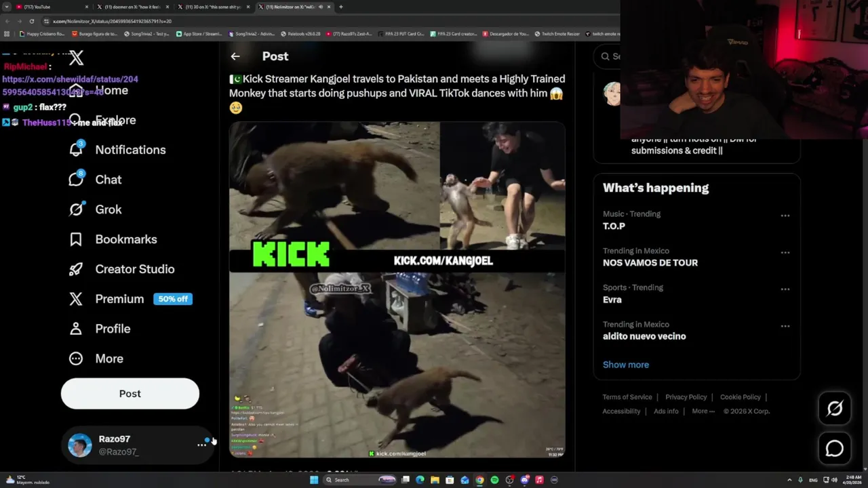Go to Profile in the sidebar
The height and width of the screenshot is (488, 868).
100,329
